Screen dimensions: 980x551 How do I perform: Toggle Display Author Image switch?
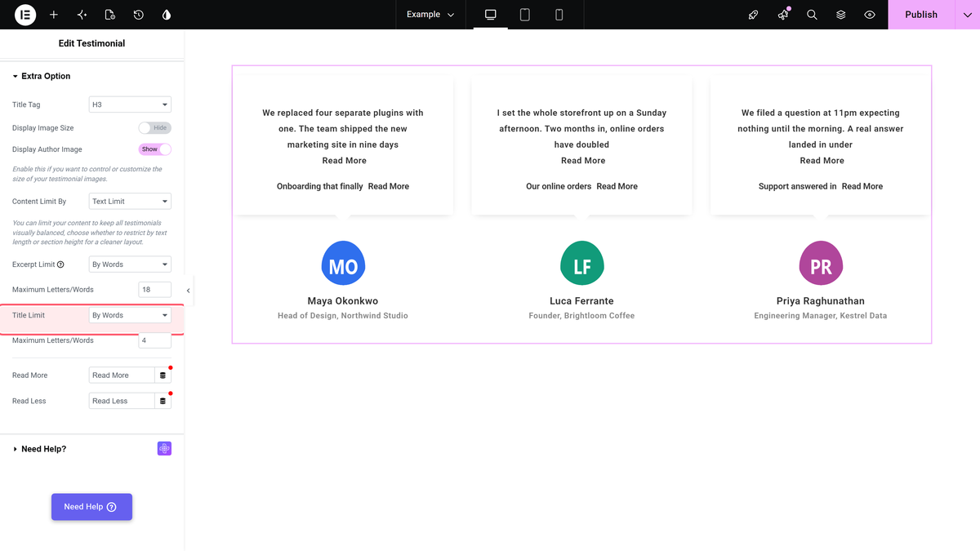click(155, 149)
